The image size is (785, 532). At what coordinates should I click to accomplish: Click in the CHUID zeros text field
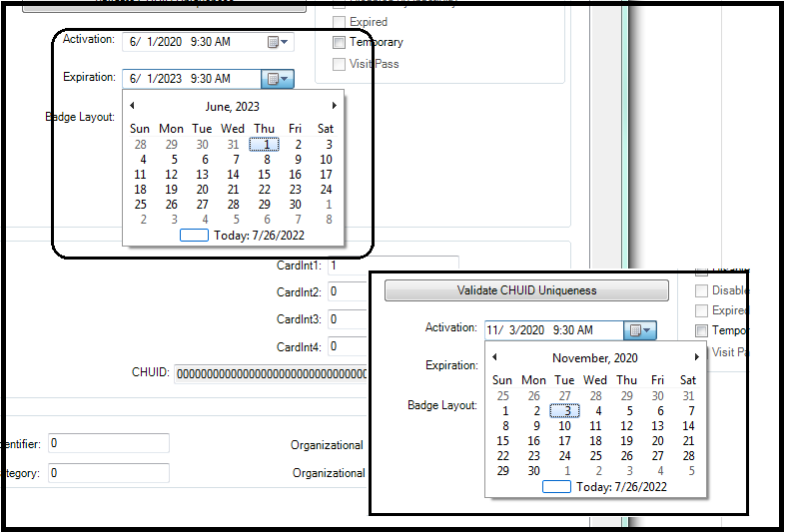pyautogui.click(x=272, y=374)
